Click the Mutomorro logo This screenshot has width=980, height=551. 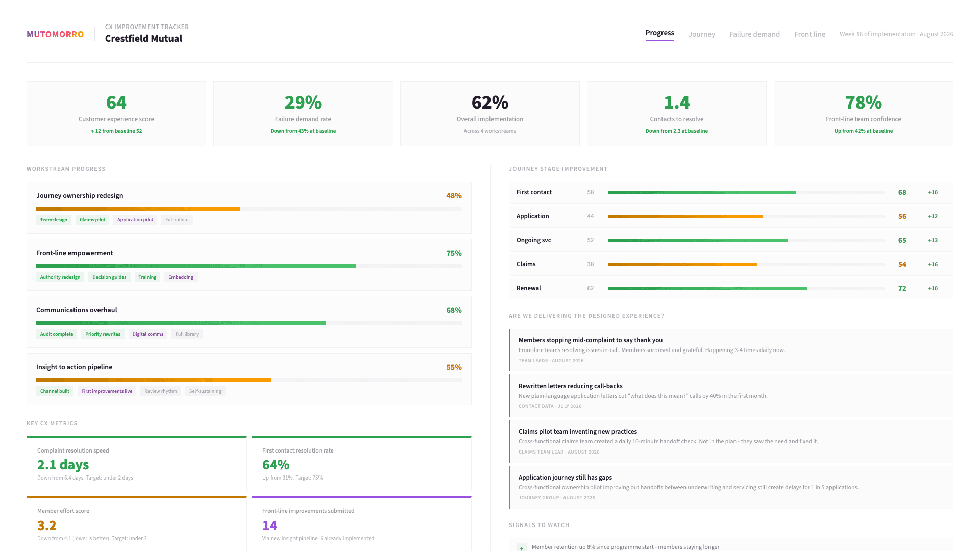point(55,34)
